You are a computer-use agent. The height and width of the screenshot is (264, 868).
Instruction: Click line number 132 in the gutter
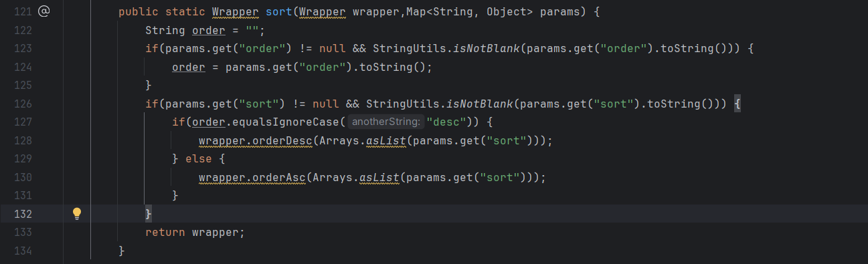(x=22, y=214)
